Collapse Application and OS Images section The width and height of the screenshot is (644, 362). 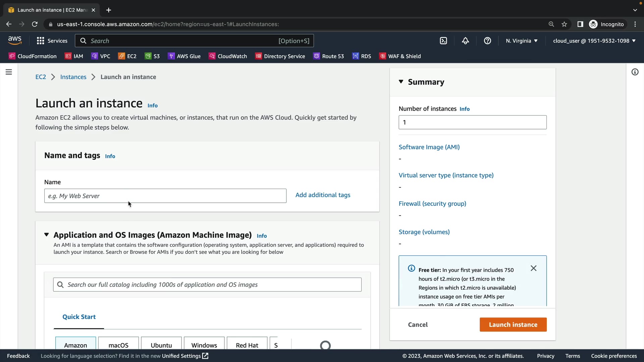(47, 235)
